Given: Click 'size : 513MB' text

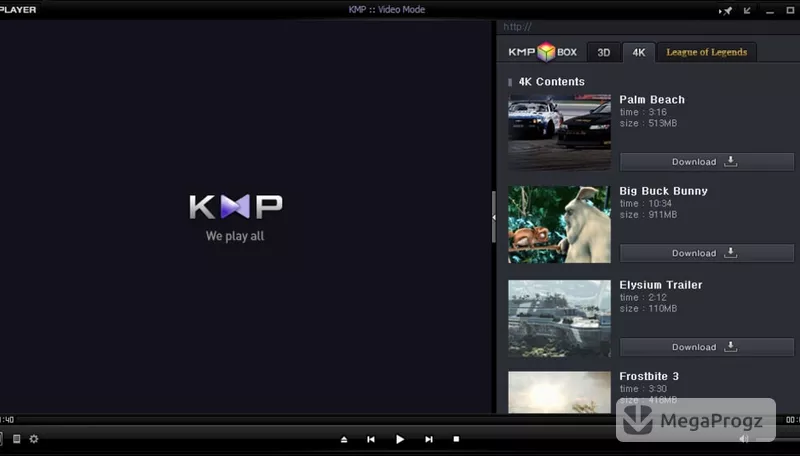Looking at the screenshot, I should point(648,123).
